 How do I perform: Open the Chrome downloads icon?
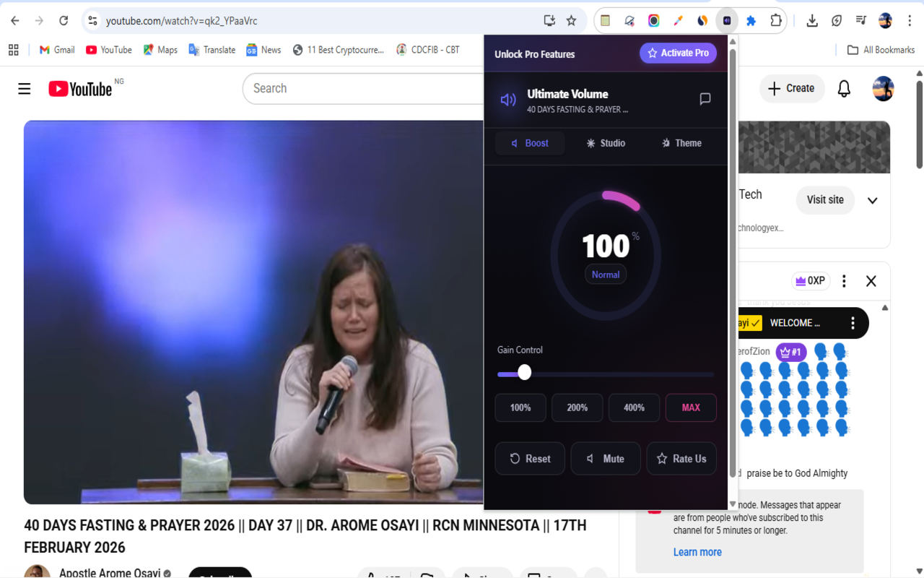[x=812, y=21]
